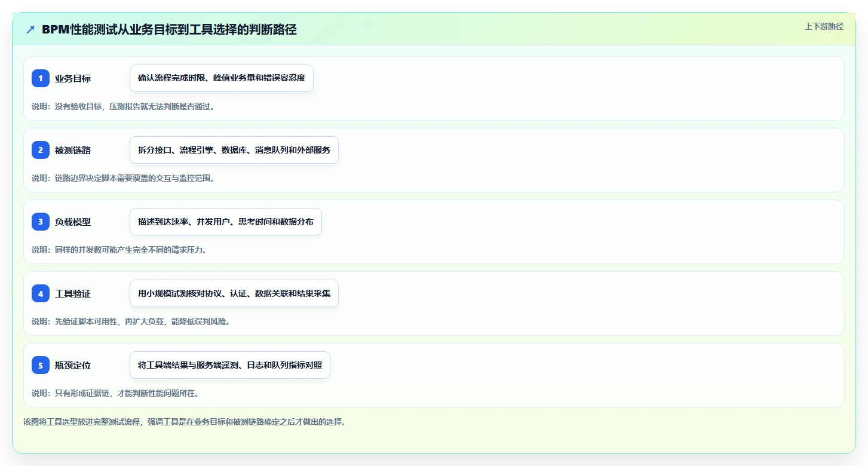Click the 上下游路径 label in header
Screen dimensions: 868x466
pyautogui.click(x=824, y=26)
